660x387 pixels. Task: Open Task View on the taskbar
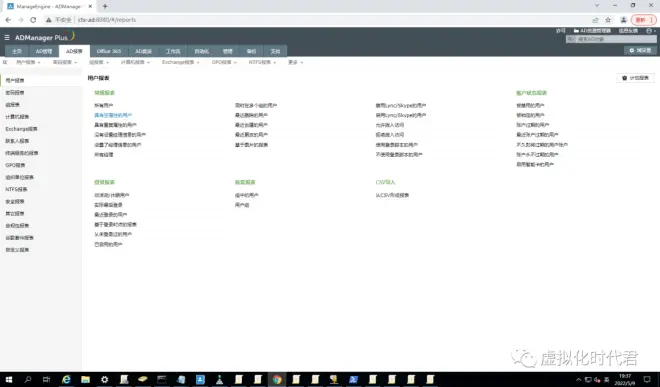(x=46, y=379)
